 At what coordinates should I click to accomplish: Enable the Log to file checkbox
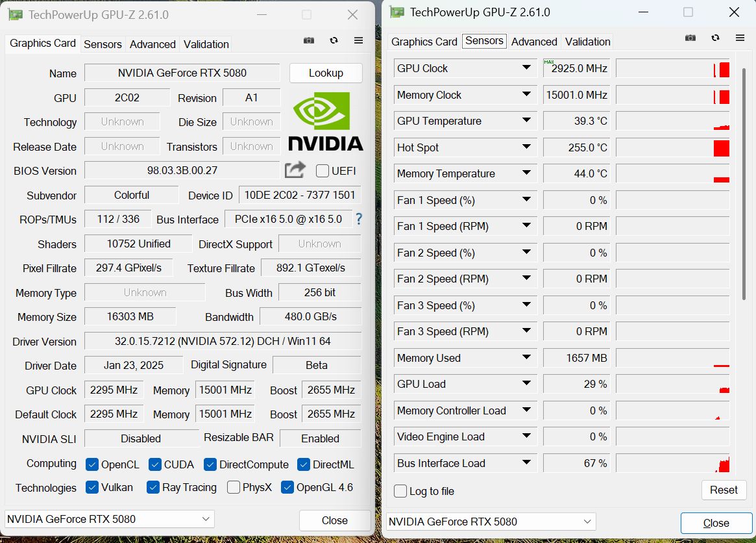(x=400, y=491)
